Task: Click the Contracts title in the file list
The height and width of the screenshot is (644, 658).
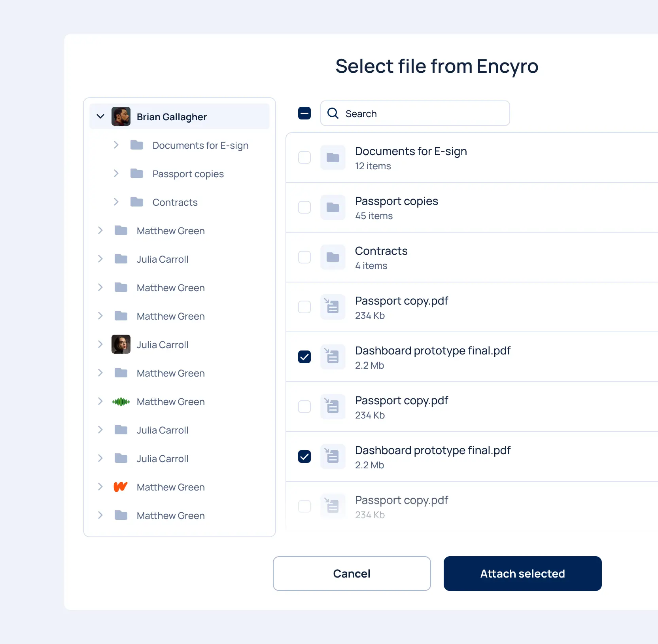Action: click(x=381, y=251)
